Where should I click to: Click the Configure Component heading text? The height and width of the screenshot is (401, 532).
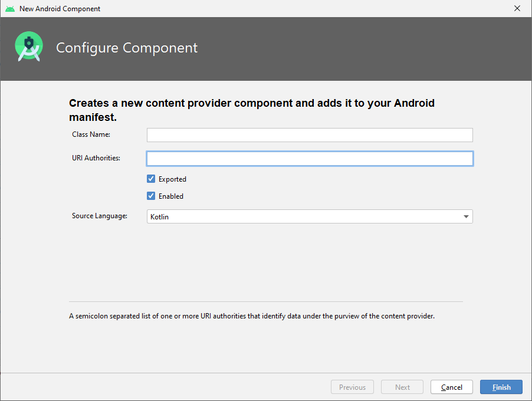click(126, 48)
